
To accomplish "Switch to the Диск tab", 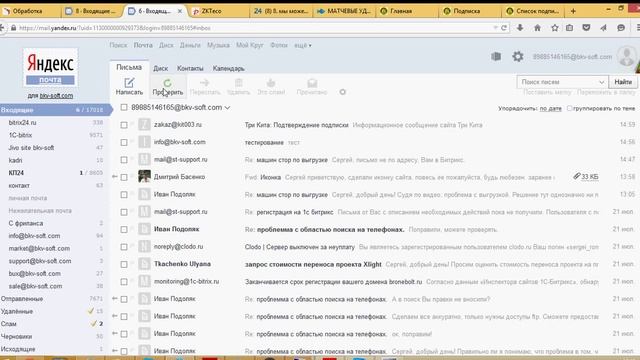I will point(160,68).
